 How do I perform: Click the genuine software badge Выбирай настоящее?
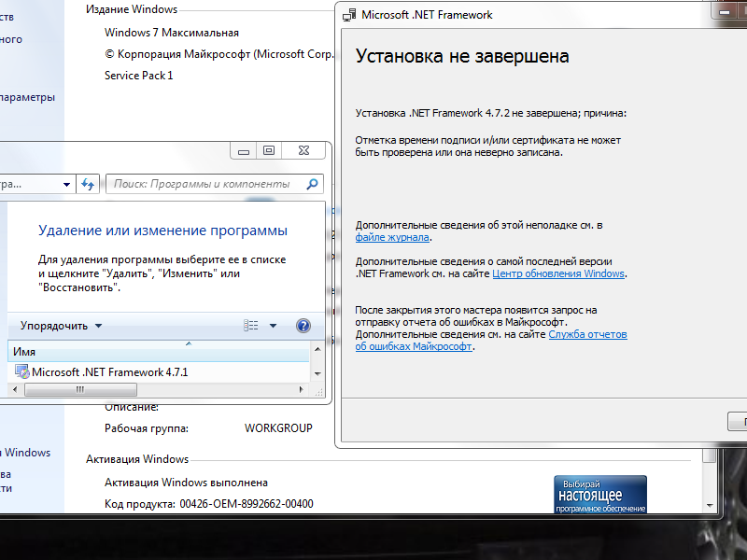600,495
